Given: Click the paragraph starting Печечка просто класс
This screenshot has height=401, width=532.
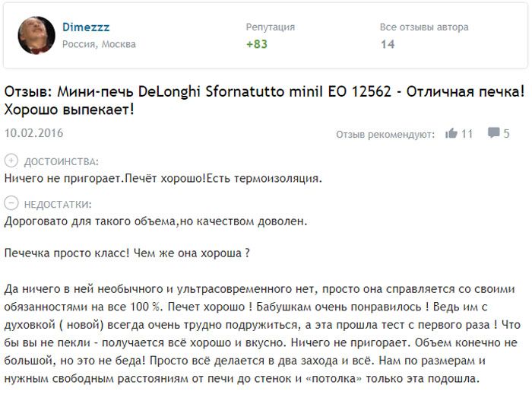Looking at the screenshot, I should [x=128, y=253].
